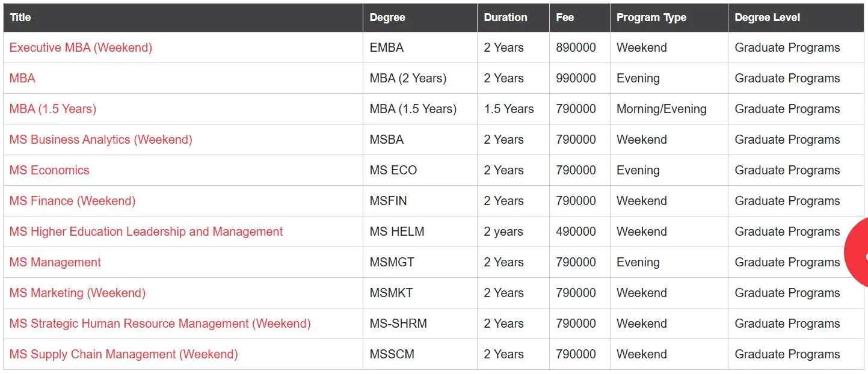Open the Executive MBA (Weekend) program page
The width and height of the screenshot is (868, 374).
81,48
